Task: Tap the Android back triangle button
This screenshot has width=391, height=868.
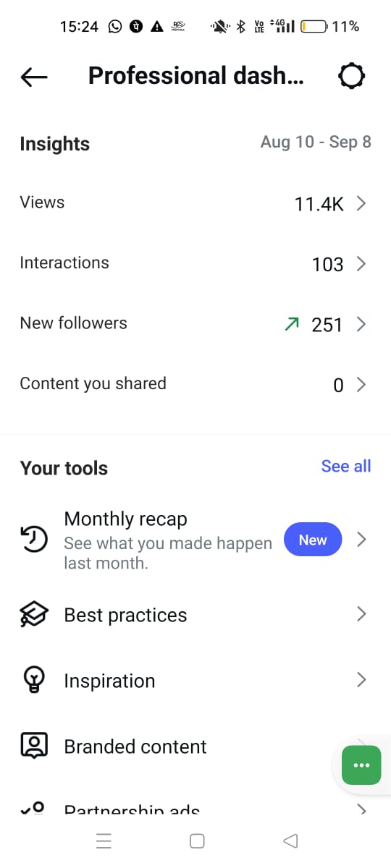Action: pos(290,841)
